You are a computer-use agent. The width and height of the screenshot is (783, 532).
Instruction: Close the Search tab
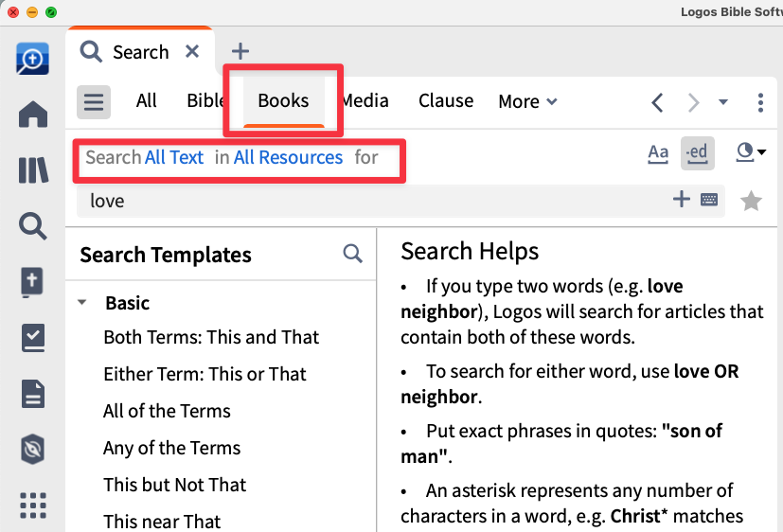tap(192, 51)
